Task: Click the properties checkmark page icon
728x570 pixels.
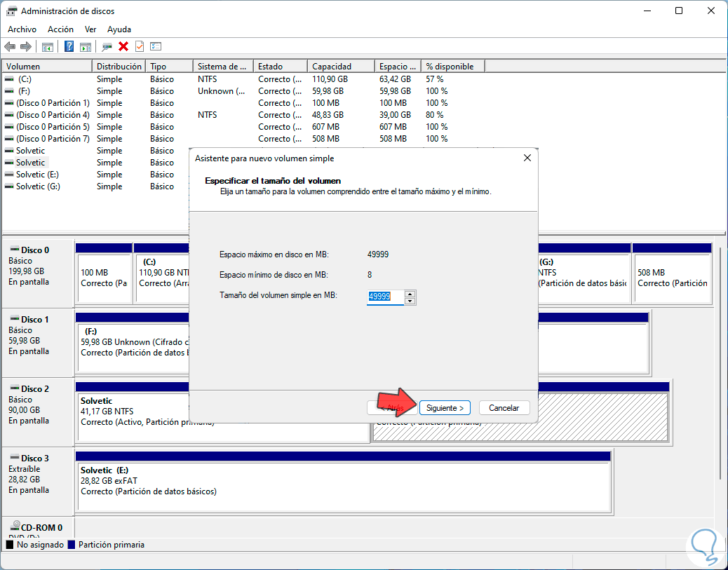Action: click(140, 46)
